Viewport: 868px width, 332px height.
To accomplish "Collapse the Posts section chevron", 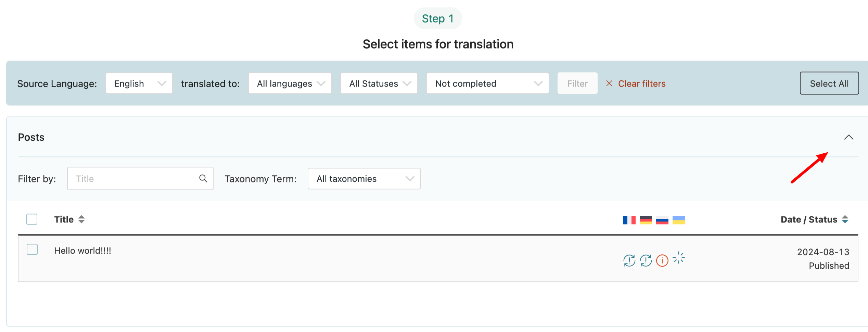I will 848,138.
